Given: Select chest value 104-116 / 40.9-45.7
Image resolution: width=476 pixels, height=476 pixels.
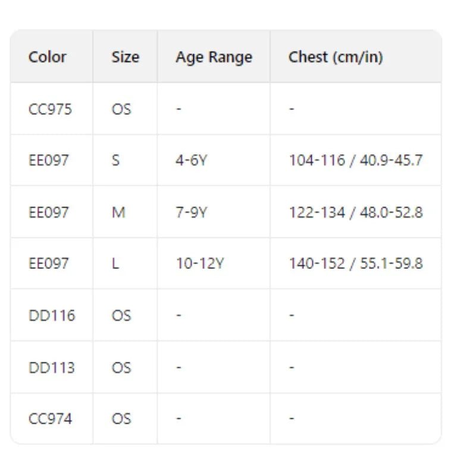Looking at the screenshot, I should [x=356, y=161].
